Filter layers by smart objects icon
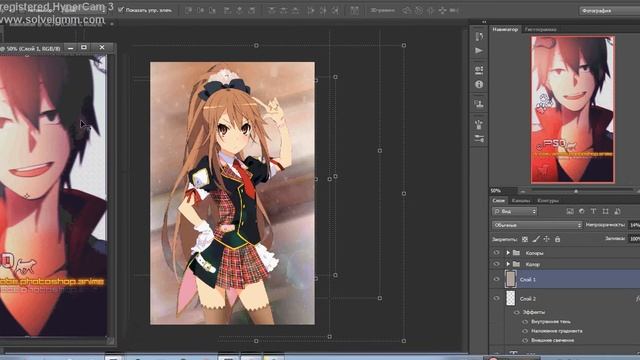The width and height of the screenshot is (640, 360). [x=617, y=211]
